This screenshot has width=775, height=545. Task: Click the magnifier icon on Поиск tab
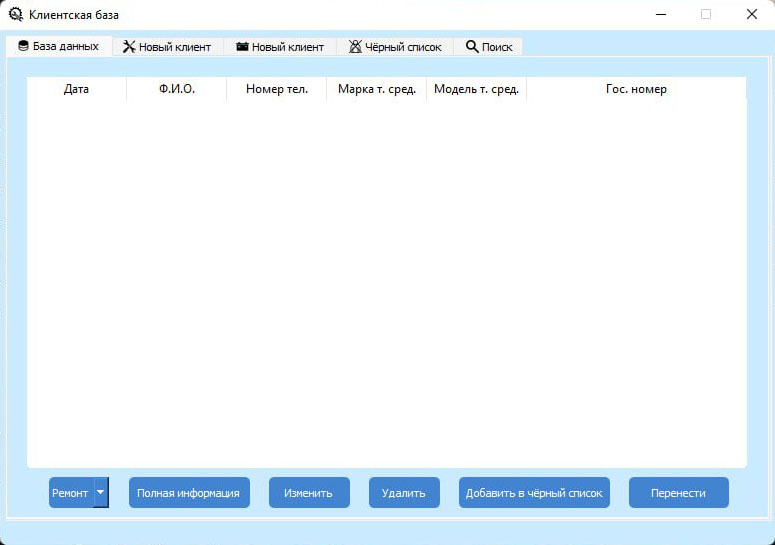point(472,46)
